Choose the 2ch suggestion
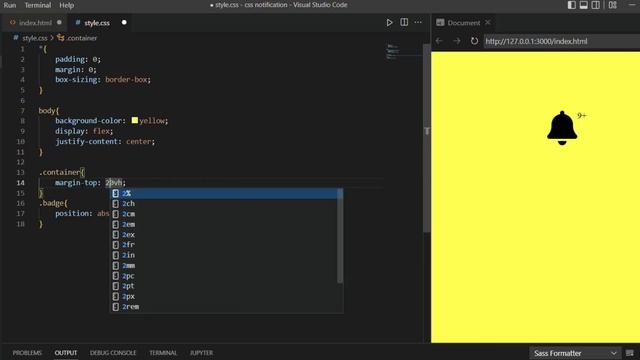Image resolution: width=640 pixels, height=360 pixels. coord(226,203)
